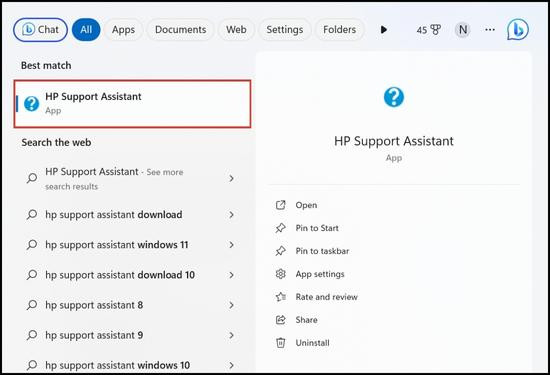Click search icon next to 'hp support assistant download 10'

tap(32, 275)
